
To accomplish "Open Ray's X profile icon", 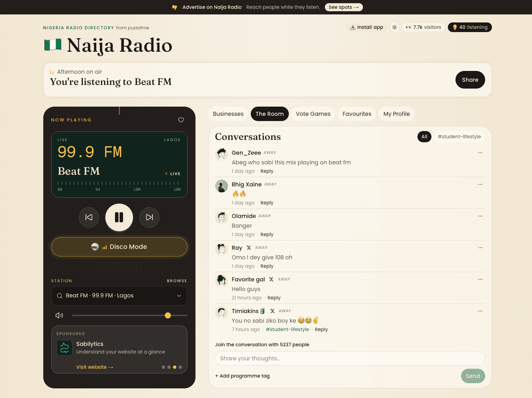I will 249,248.
